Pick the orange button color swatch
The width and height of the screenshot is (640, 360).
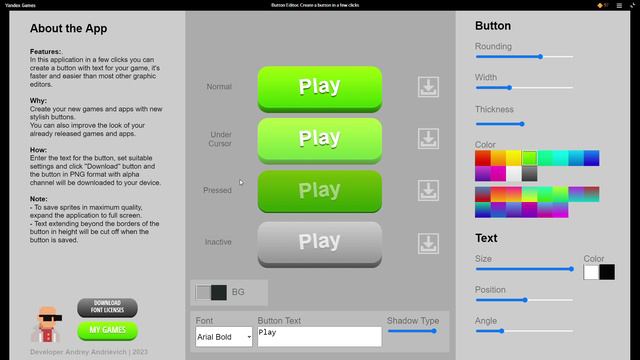click(498, 158)
